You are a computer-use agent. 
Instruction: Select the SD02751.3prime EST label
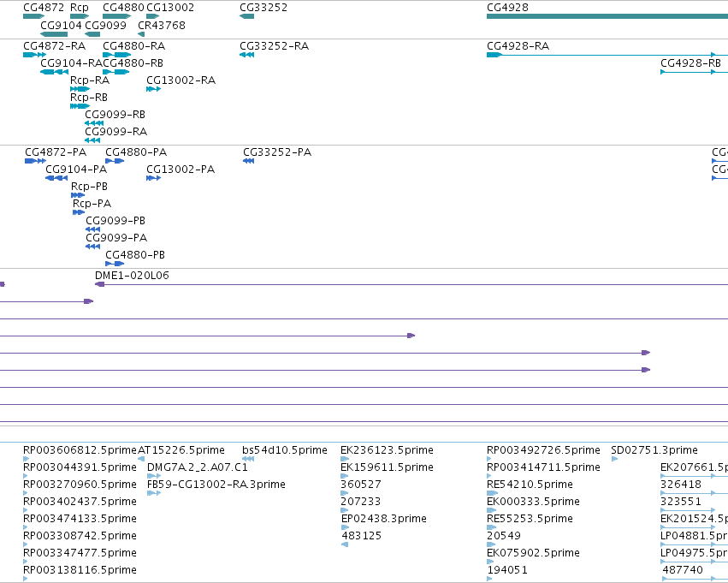(654, 450)
